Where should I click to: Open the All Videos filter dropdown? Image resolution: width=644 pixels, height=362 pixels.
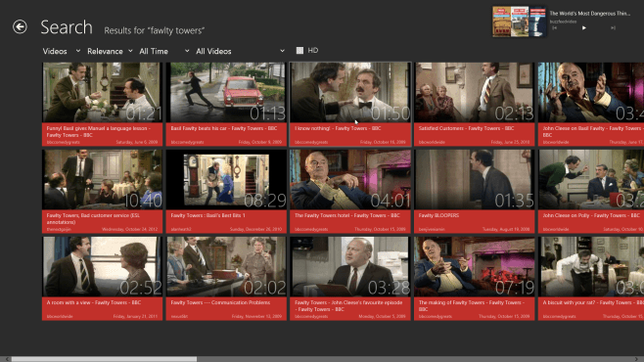click(240, 51)
